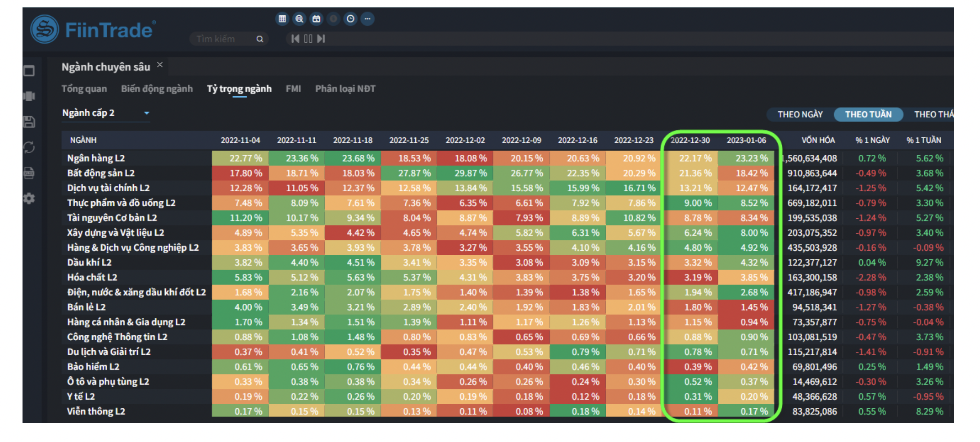Open the Phân loại NĐT tab
Viewport: 980px width, 442px height.
(345, 89)
